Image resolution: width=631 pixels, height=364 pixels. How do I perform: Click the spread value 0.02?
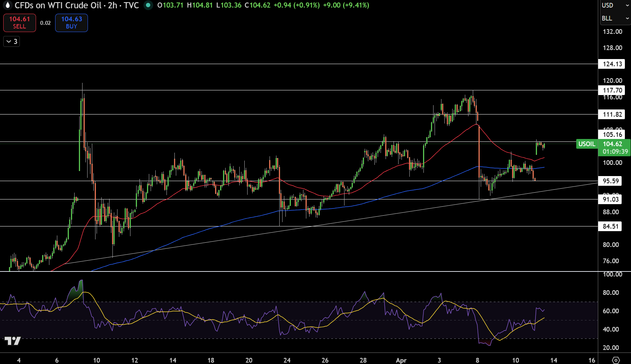pyautogui.click(x=45, y=23)
